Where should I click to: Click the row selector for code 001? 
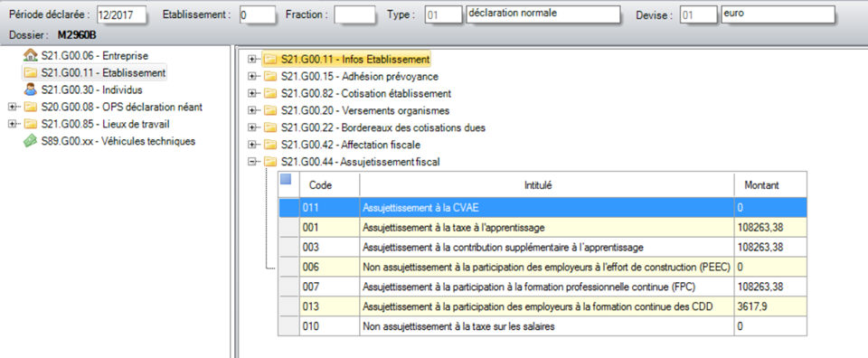tap(288, 228)
